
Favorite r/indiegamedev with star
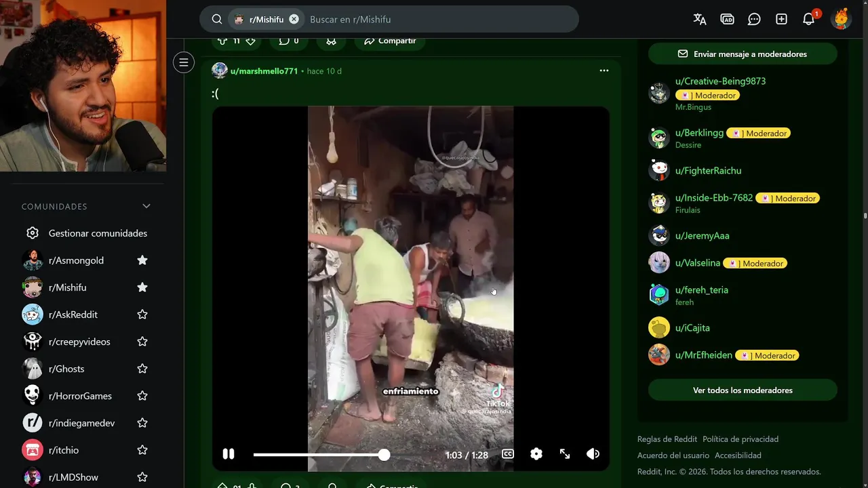142,423
